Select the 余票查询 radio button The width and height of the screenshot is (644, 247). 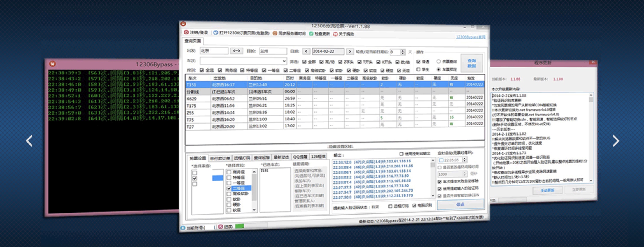click(438, 62)
